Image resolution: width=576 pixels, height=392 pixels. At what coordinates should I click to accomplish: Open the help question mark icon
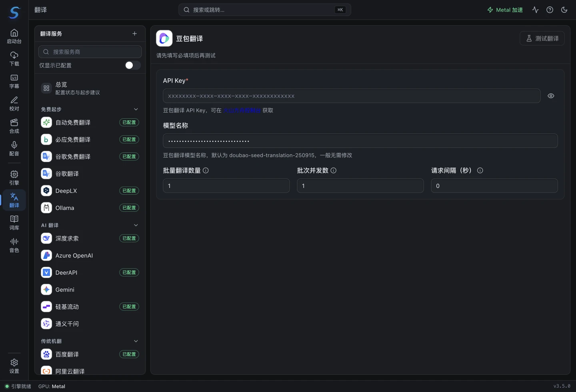pos(550,10)
